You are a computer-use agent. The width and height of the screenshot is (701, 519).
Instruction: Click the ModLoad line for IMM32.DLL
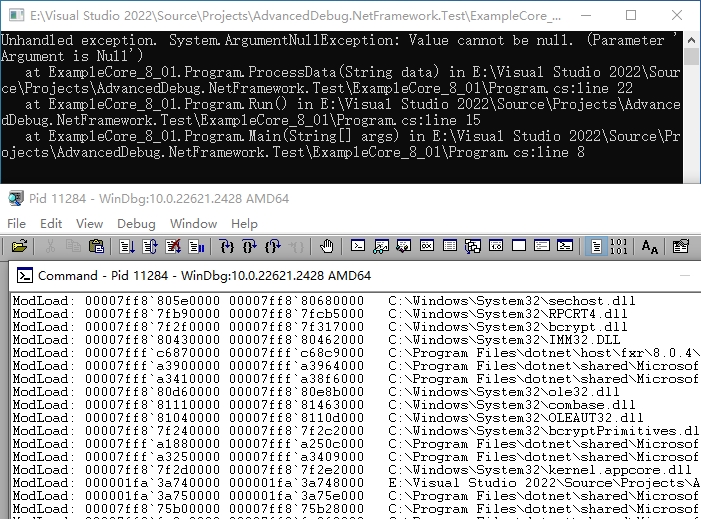[x=316, y=340]
